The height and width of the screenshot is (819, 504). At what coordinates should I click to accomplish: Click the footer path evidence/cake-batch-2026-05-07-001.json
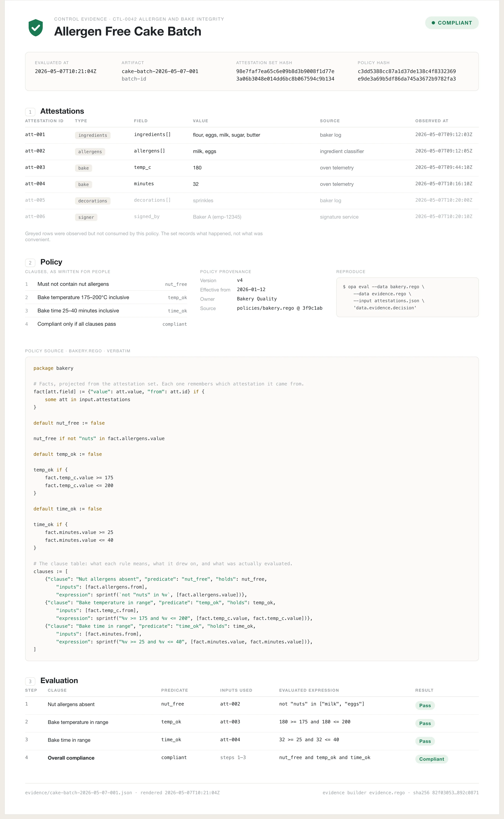point(78,793)
